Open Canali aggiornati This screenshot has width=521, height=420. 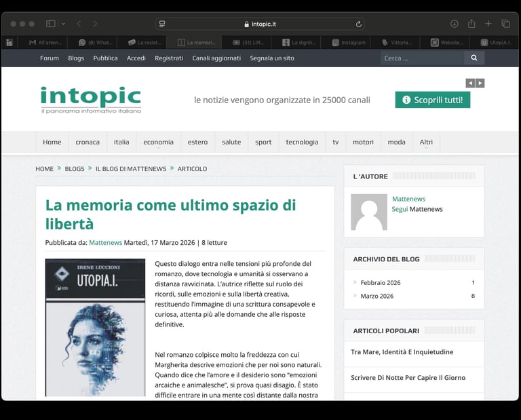216,58
